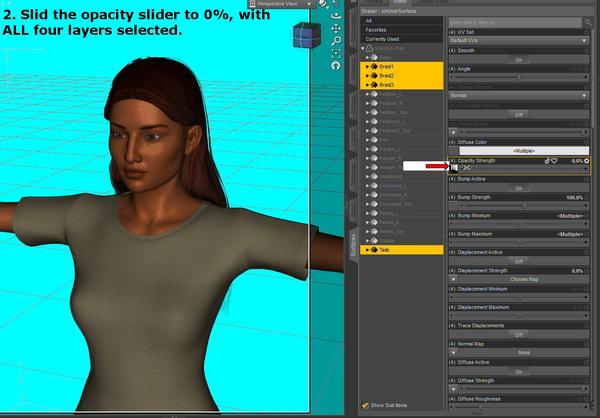Toggle the Smooth On button
Viewport: 600px width, 418px height.
[x=519, y=60]
